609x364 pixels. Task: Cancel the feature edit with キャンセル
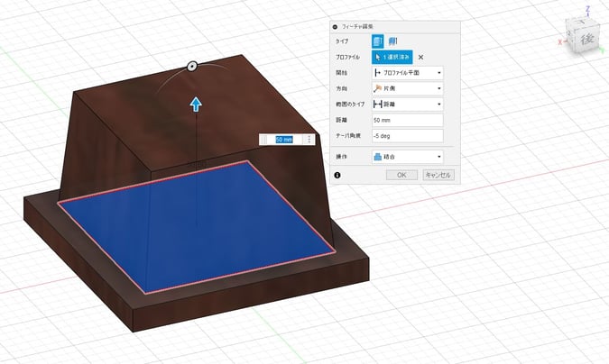pyautogui.click(x=438, y=175)
